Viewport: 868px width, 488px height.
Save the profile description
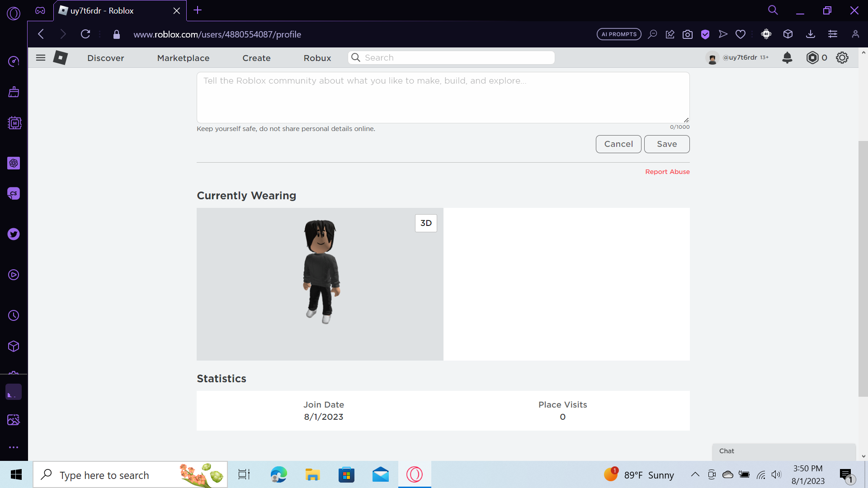[x=667, y=144]
